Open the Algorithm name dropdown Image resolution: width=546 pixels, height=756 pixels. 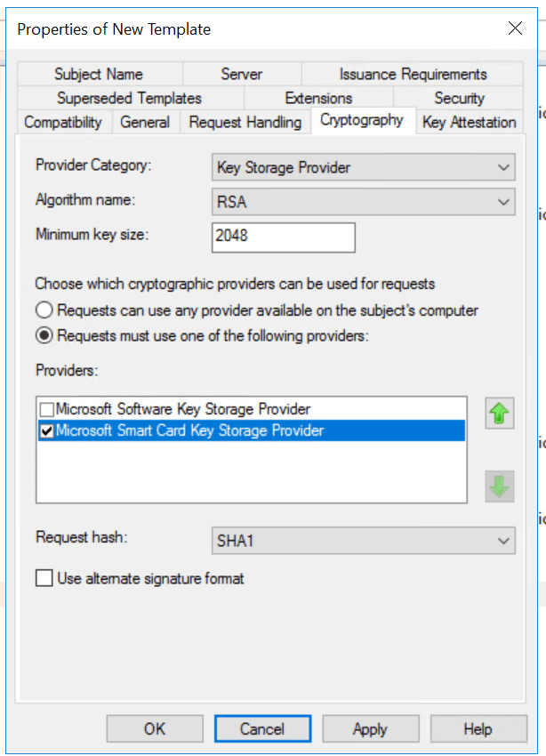[502, 202]
